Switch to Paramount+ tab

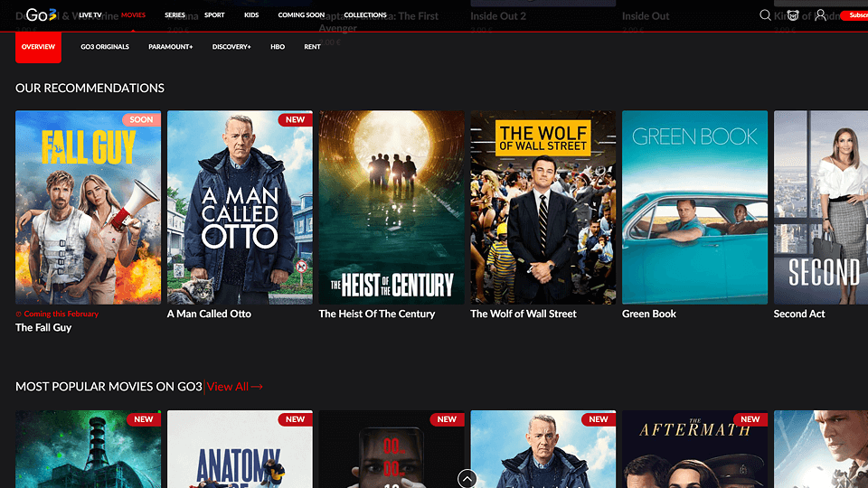(171, 47)
